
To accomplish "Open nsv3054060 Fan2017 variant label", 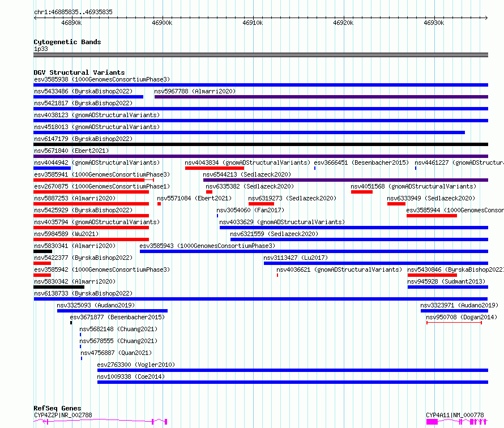I will pos(250,210).
